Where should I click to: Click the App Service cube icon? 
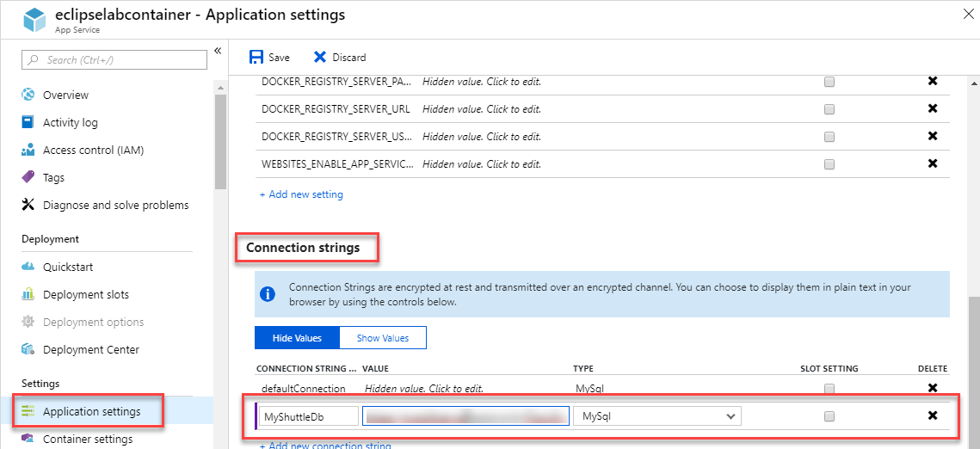[35, 20]
